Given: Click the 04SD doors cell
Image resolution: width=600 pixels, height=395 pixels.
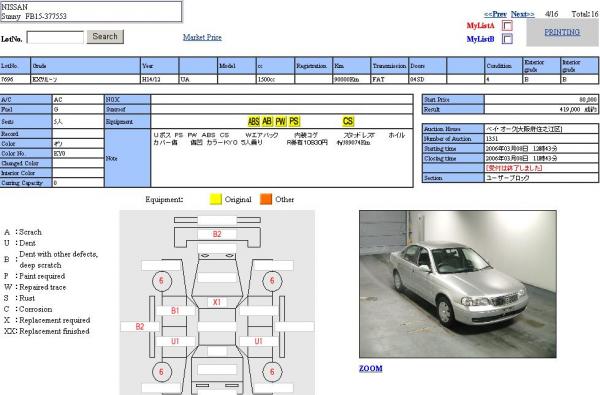Looking at the screenshot, I should (428, 79).
